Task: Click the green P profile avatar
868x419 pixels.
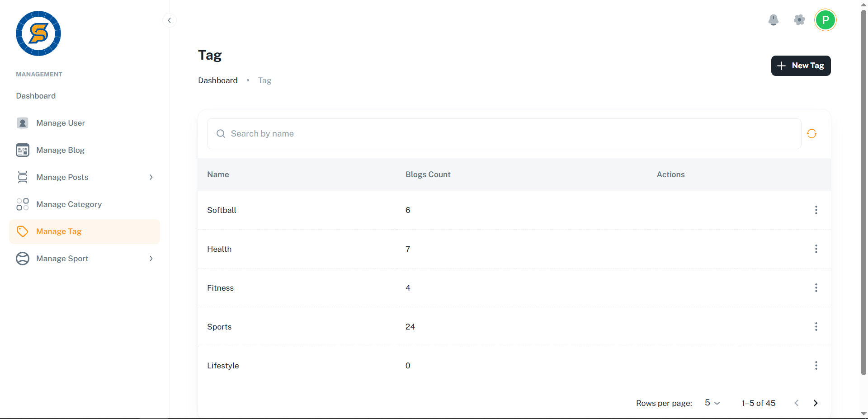Action: pyautogui.click(x=825, y=20)
